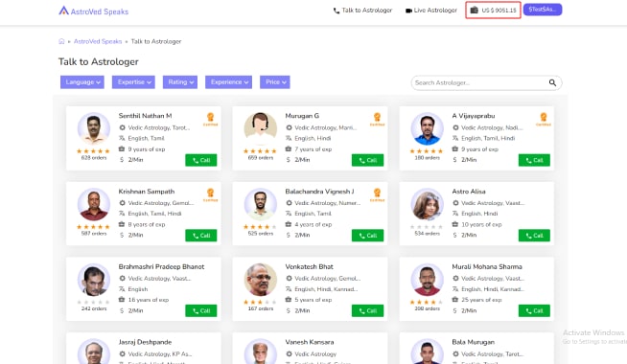Select '628 orders' text under Senthil Nathan M
Screen dimensions: 627x364
94,158
